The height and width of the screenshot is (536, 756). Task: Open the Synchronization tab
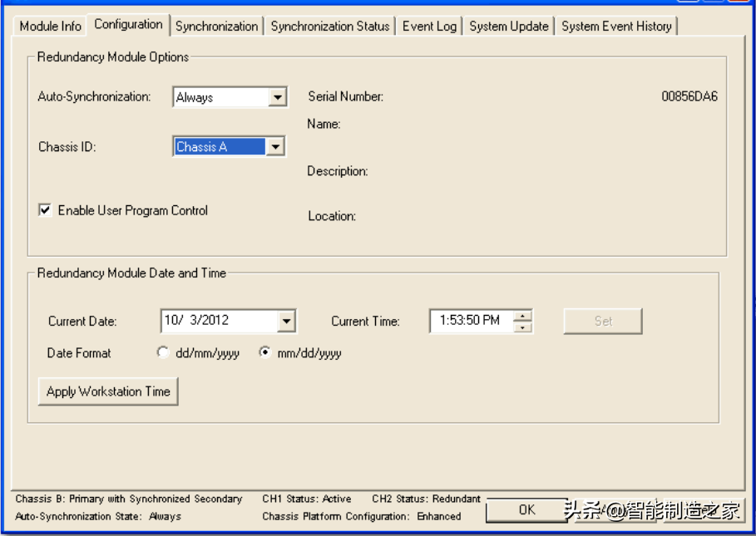216,26
